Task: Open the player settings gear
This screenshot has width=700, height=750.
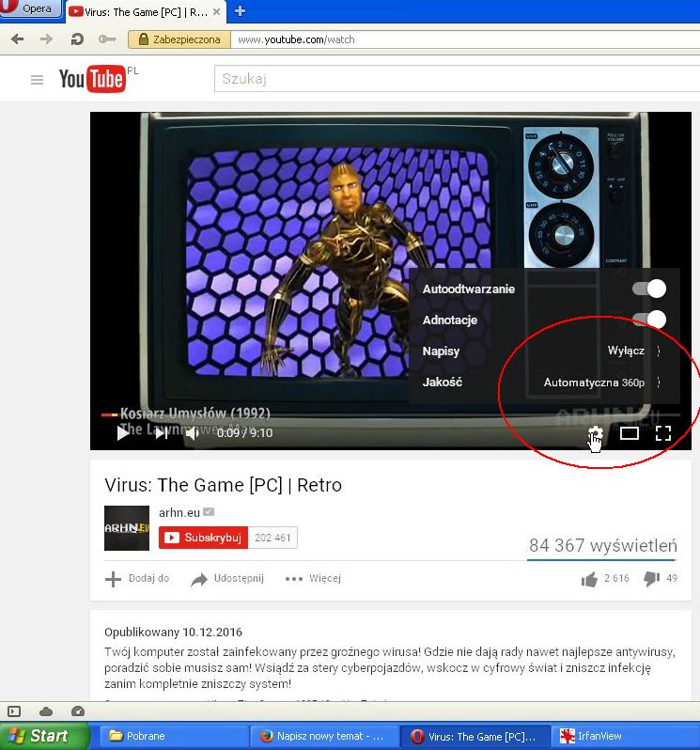Action: pos(596,433)
